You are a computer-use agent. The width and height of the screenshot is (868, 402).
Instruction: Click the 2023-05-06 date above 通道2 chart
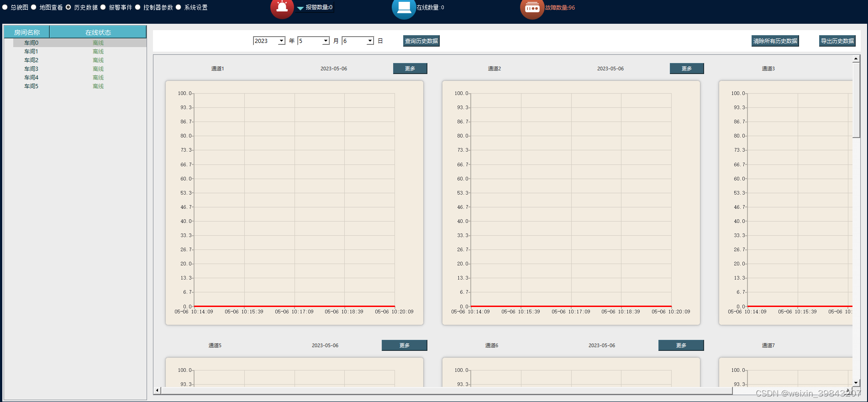click(610, 69)
